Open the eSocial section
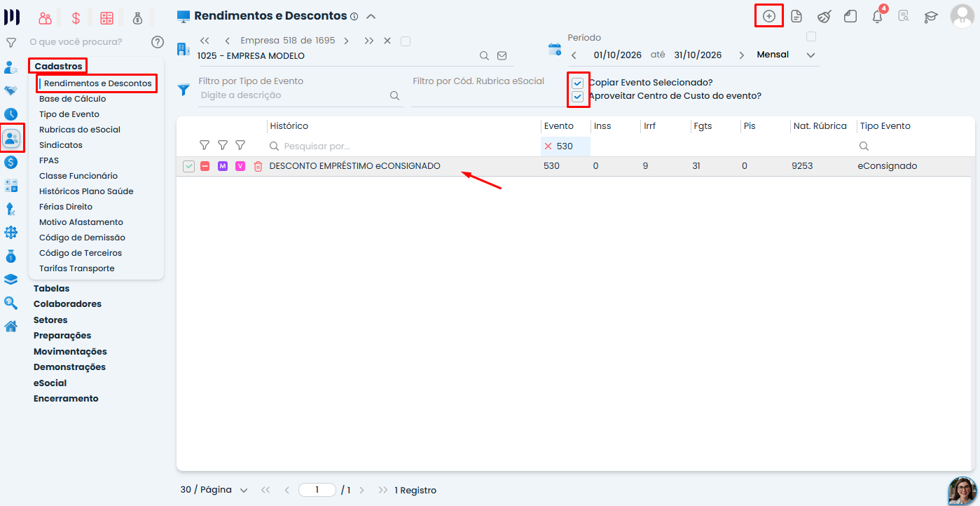The height and width of the screenshot is (506, 980). coord(50,383)
